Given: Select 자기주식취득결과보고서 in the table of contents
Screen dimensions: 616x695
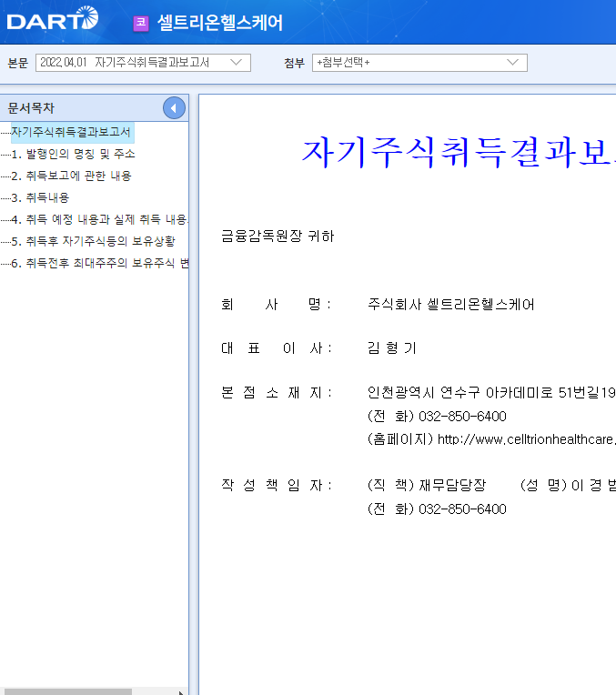Looking at the screenshot, I should 71,132.
